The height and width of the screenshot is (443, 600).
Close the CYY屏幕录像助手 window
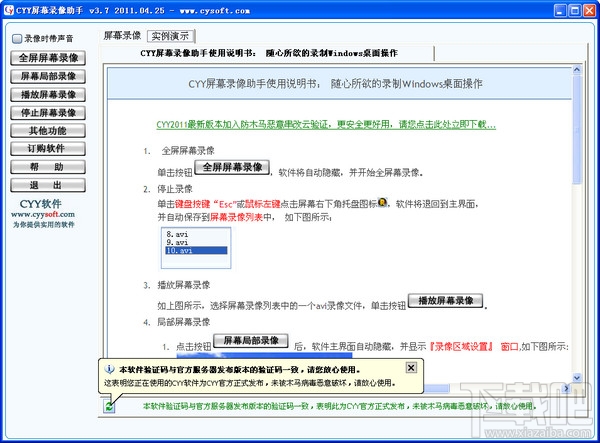(589, 10)
